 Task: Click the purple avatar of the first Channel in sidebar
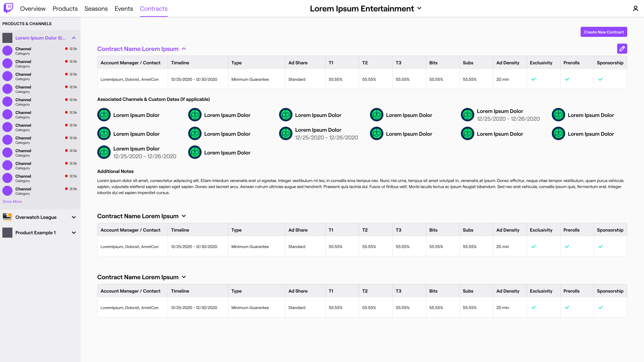tap(7, 51)
